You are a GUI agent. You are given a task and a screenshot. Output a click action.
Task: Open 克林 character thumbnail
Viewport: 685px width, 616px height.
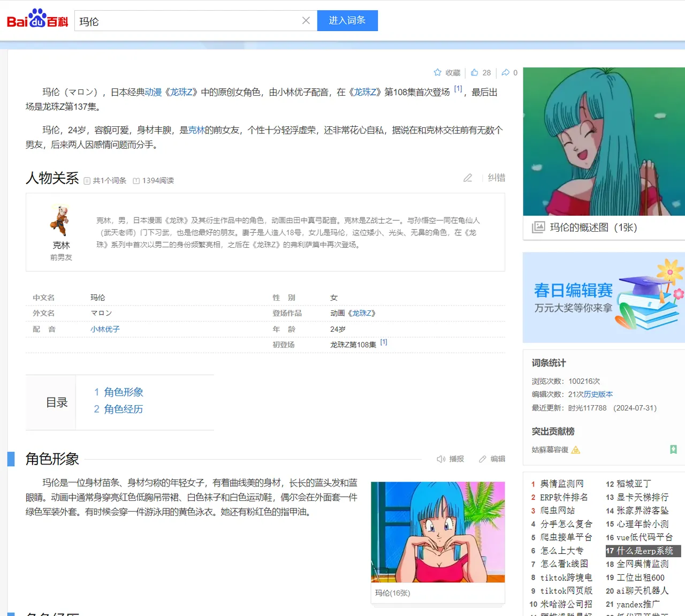tap(60, 220)
